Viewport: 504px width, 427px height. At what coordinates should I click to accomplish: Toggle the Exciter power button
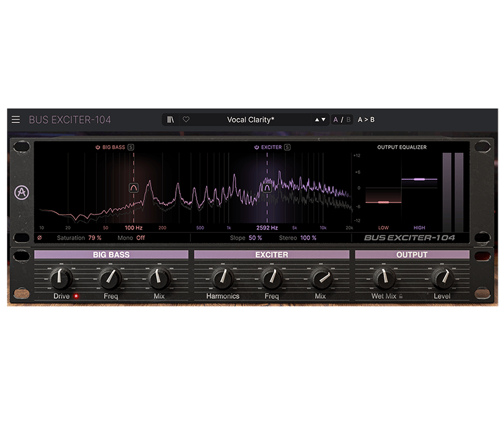coord(256,147)
